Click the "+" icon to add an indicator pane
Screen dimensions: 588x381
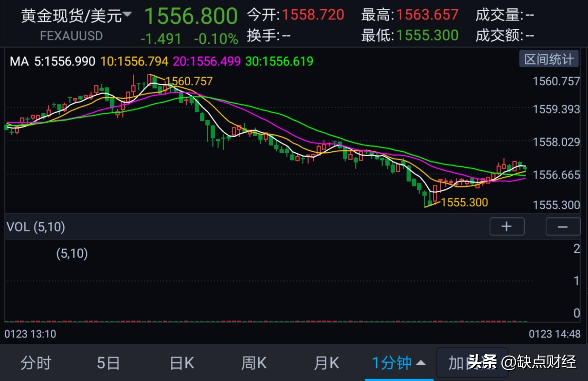506,226
